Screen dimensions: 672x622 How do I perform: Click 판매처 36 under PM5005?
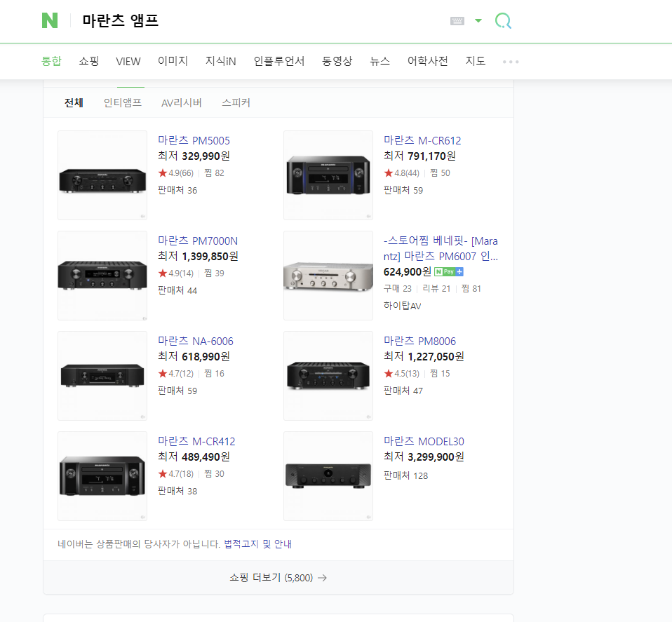click(x=177, y=190)
